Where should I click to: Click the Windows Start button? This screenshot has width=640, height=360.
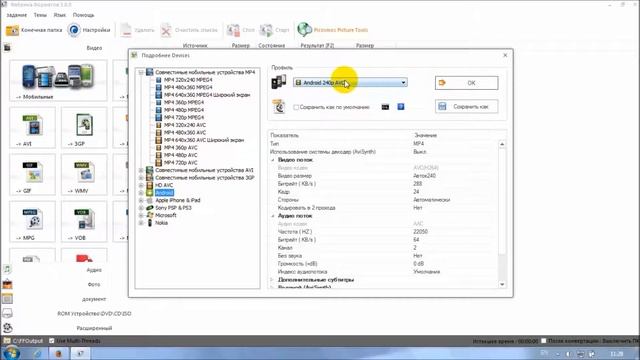pos(11,353)
